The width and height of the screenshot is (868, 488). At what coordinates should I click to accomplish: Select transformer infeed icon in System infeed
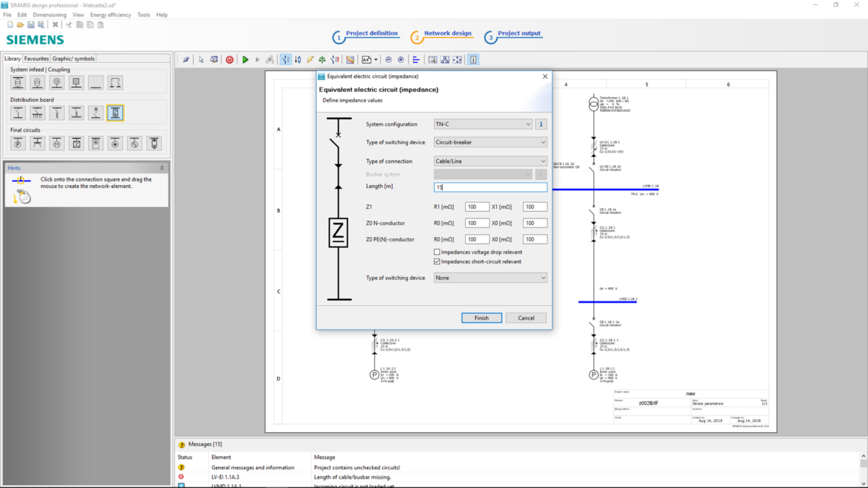coord(18,83)
